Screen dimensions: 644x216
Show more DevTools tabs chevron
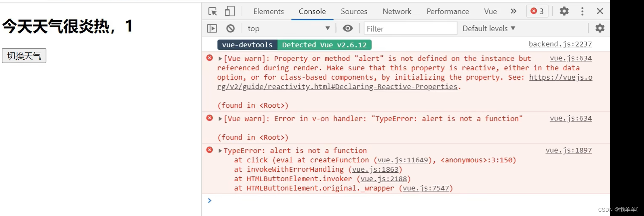(513, 11)
